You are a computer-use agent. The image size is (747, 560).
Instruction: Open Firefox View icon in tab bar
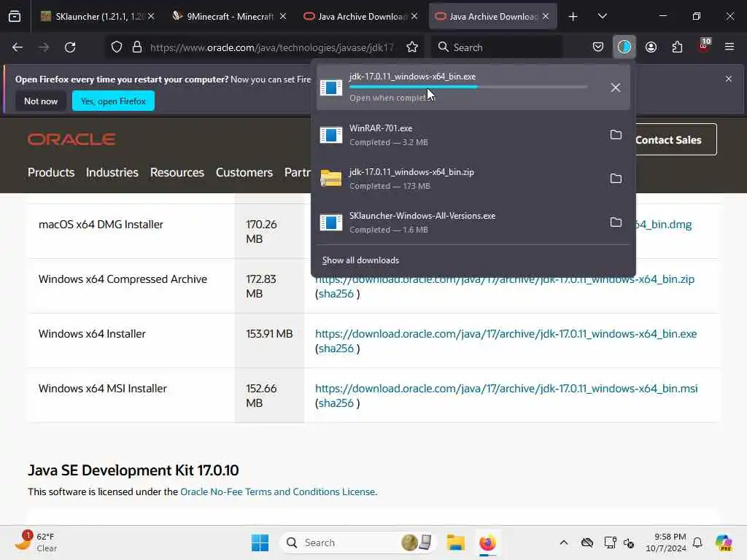15,16
